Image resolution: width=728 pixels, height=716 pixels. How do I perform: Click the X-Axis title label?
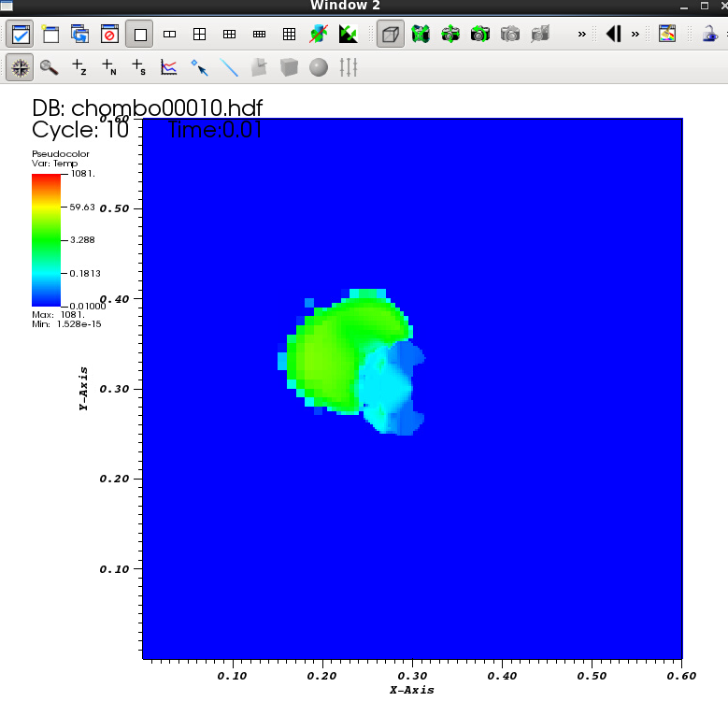click(412, 690)
